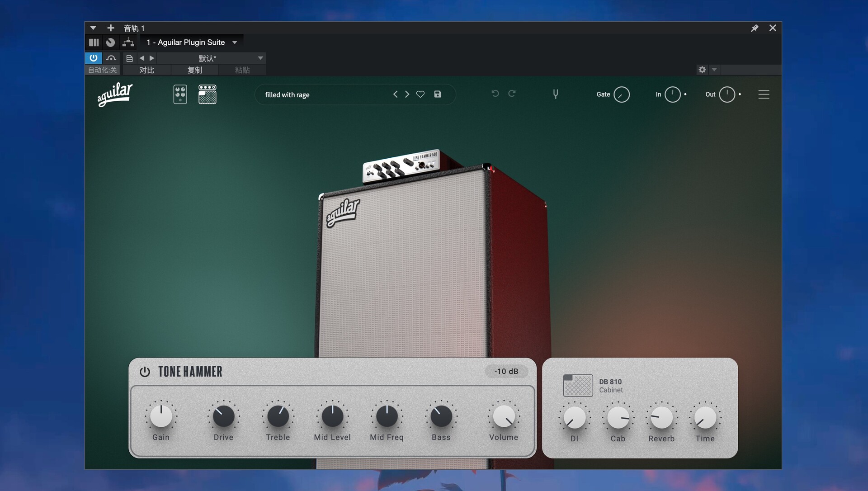Open the pedals view icon beside the Aguilar logo
Image resolution: width=868 pixels, height=491 pixels.
click(x=180, y=94)
